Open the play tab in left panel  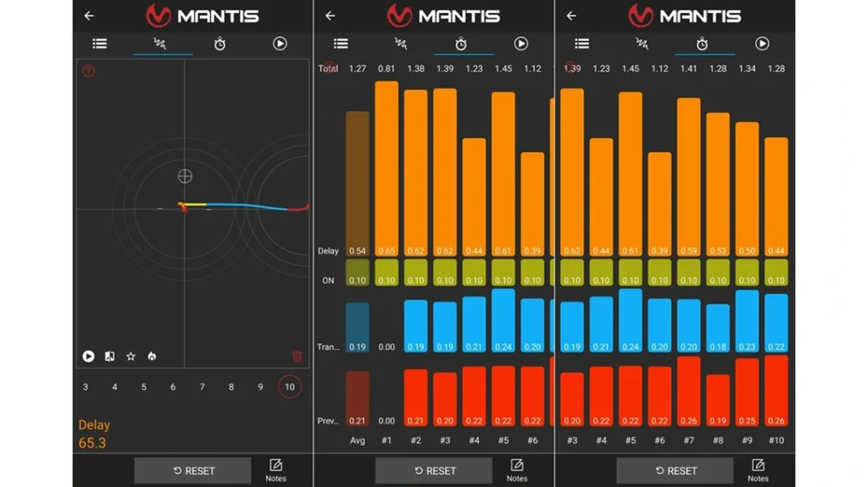tap(280, 43)
